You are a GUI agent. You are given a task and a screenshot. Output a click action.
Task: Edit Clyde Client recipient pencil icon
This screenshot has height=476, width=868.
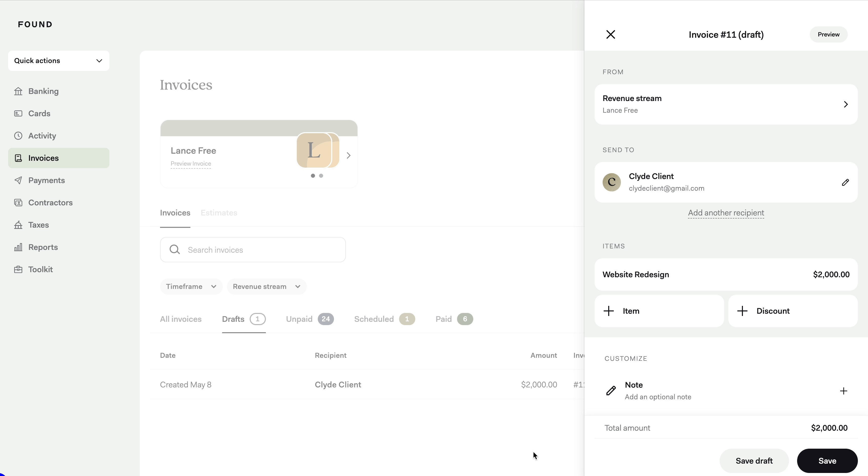pos(845,182)
